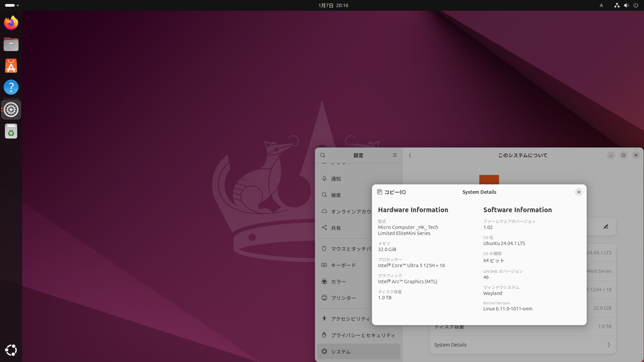Image resolution: width=644 pixels, height=362 pixels.
Task: Click the pencil edit icon for device name
Action: point(606,227)
